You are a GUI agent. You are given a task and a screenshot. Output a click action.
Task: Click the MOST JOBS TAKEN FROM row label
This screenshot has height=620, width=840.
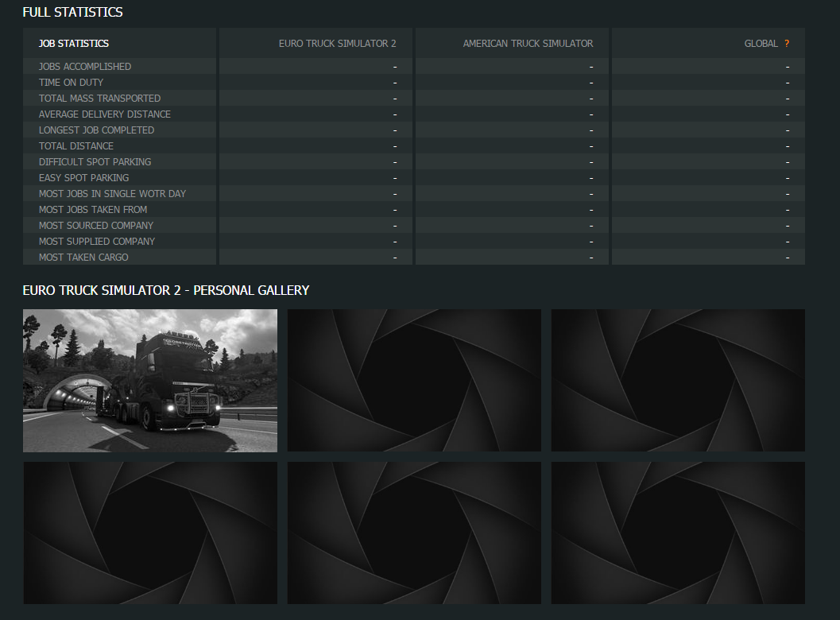click(93, 210)
